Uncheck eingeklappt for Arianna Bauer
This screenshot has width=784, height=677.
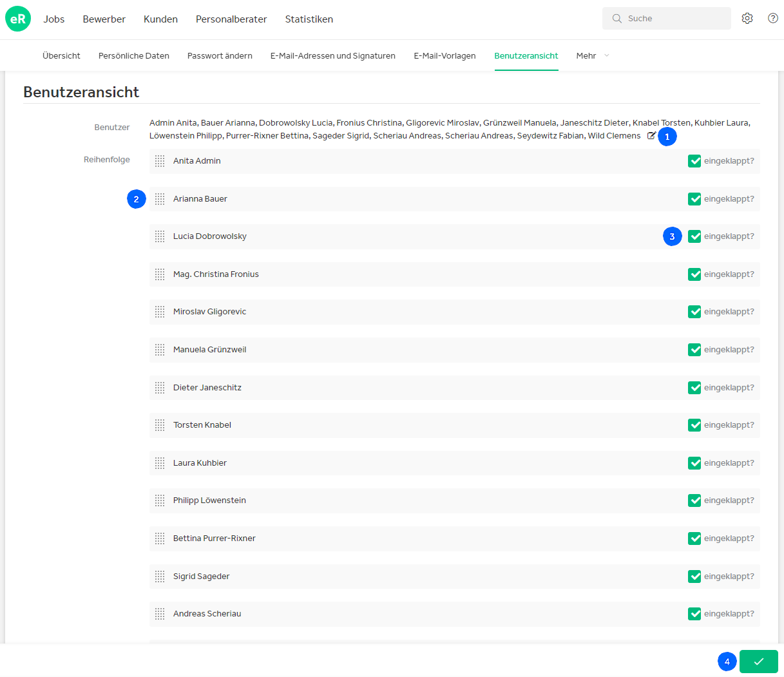pos(694,199)
